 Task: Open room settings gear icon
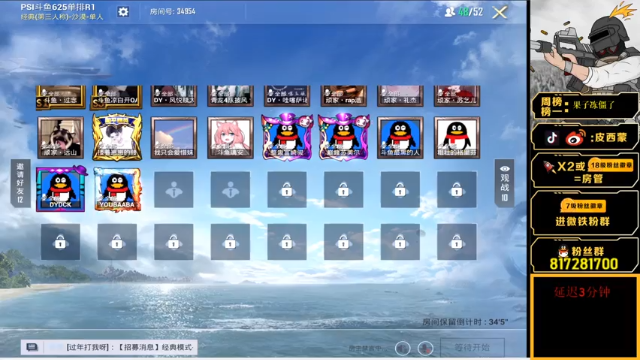[123, 11]
